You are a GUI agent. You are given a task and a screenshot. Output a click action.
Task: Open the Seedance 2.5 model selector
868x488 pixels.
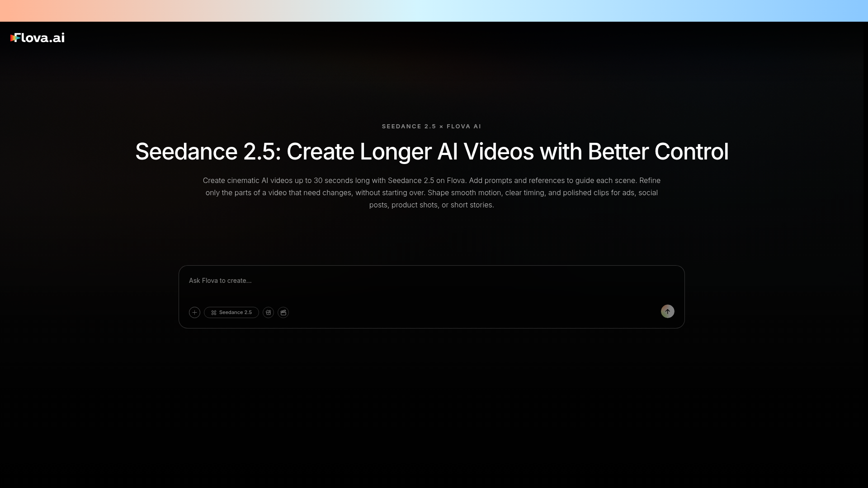point(231,312)
